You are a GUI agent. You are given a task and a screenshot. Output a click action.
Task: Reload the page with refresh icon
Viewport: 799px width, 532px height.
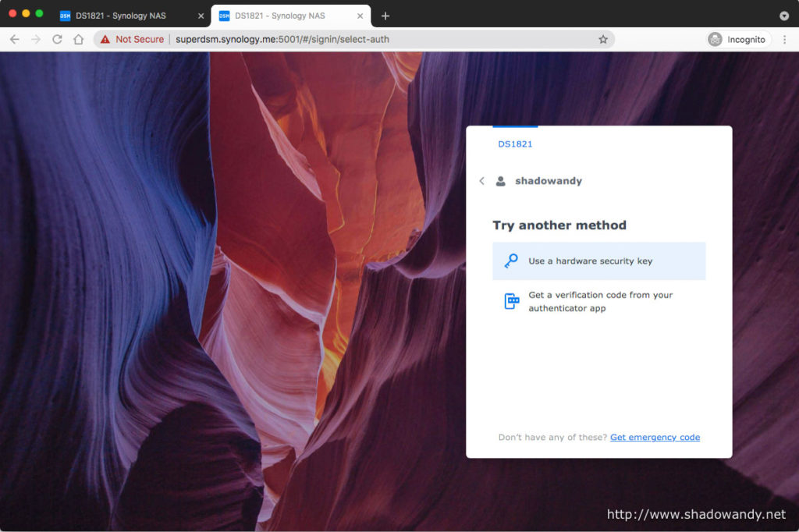coord(57,39)
